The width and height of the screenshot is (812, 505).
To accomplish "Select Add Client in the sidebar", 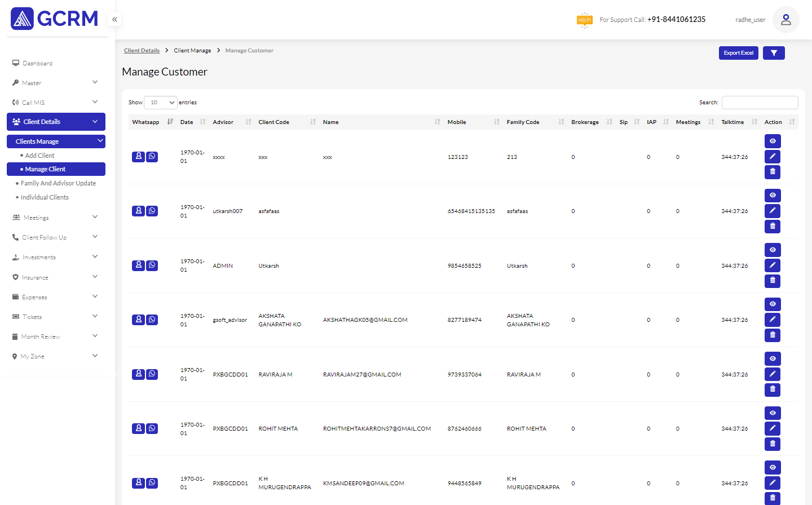I will 40,156.
